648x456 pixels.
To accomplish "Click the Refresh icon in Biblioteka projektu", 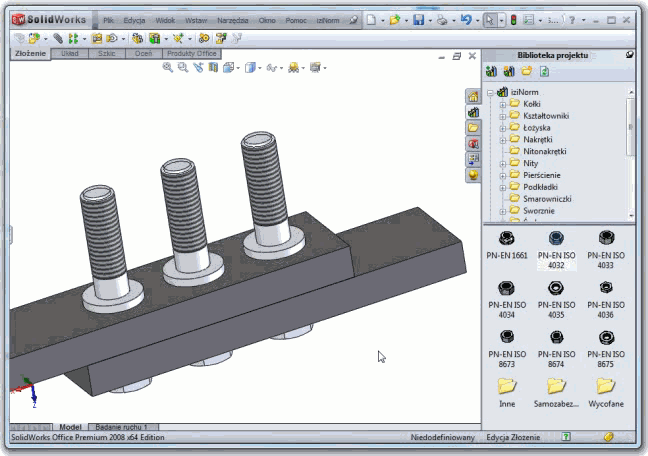I will [x=544, y=72].
